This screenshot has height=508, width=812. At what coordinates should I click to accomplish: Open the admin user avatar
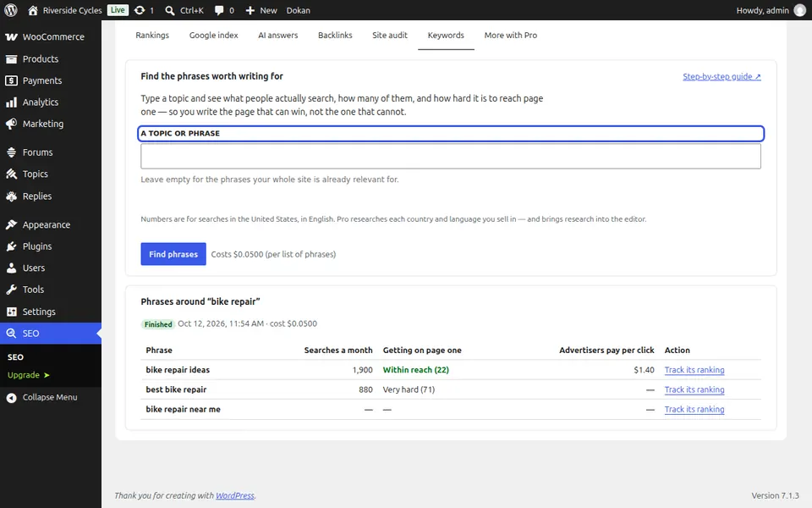point(800,10)
